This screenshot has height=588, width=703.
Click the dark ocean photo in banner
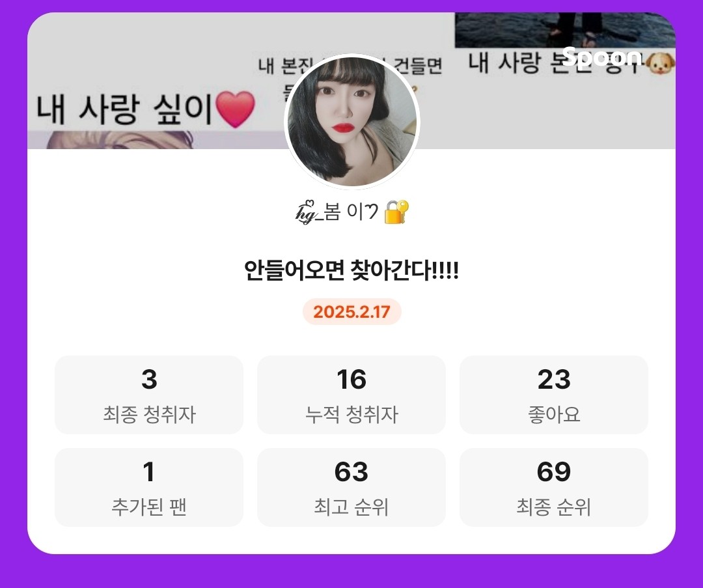[x=565, y=30]
